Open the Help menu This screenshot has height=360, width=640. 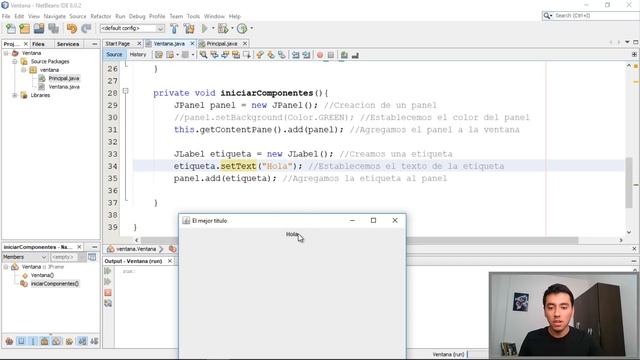coord(235,16)
